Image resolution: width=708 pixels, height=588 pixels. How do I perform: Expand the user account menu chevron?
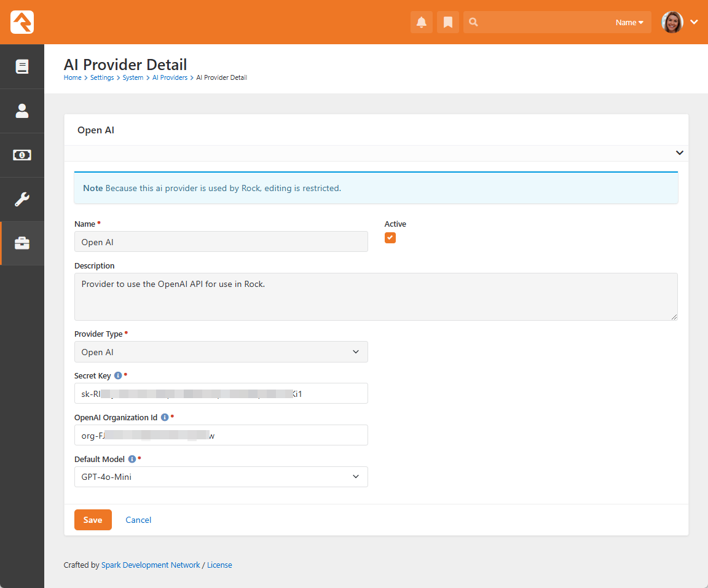[694, 22]
